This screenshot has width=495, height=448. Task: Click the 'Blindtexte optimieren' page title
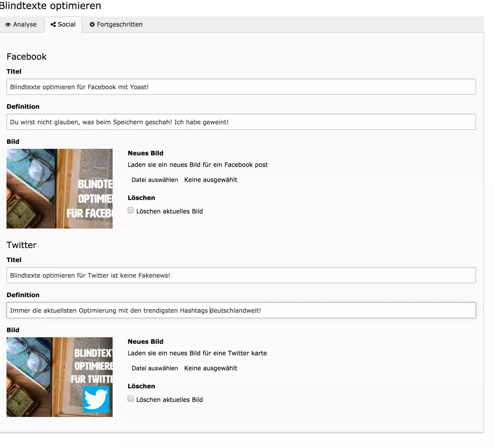coord(50,6)
